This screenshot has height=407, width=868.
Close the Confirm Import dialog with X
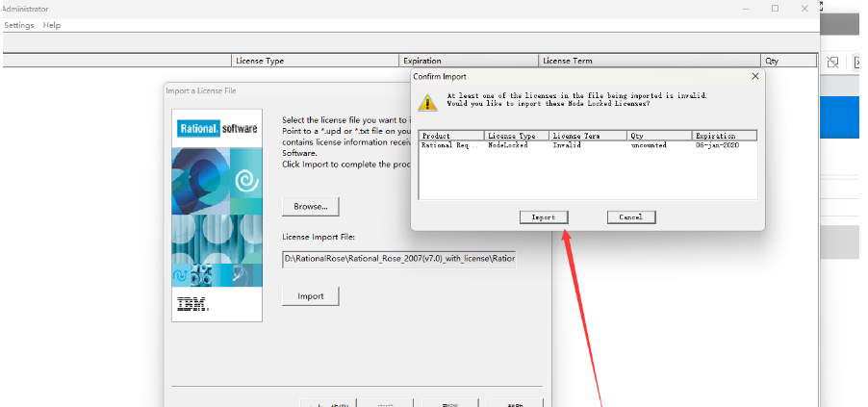[x=755, y=76]
